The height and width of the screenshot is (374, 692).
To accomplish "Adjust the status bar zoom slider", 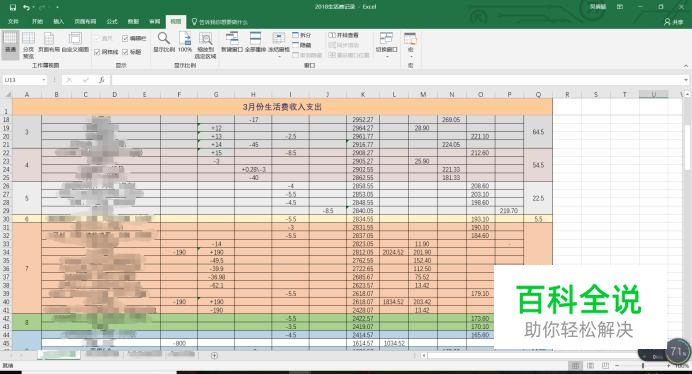I will 643,366.
